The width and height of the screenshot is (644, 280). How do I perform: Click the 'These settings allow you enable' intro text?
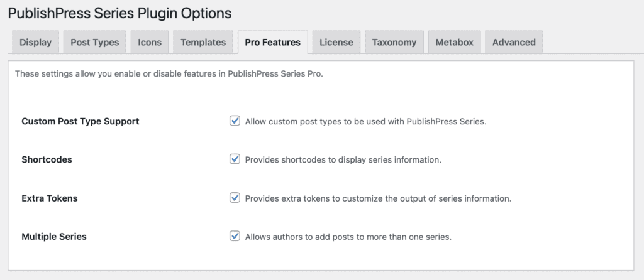pyautogui.click(x=169, y=74)
